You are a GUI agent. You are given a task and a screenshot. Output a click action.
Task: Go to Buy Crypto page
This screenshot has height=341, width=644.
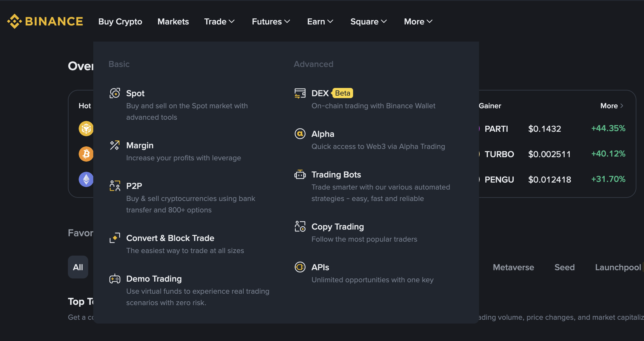(120, 21)
